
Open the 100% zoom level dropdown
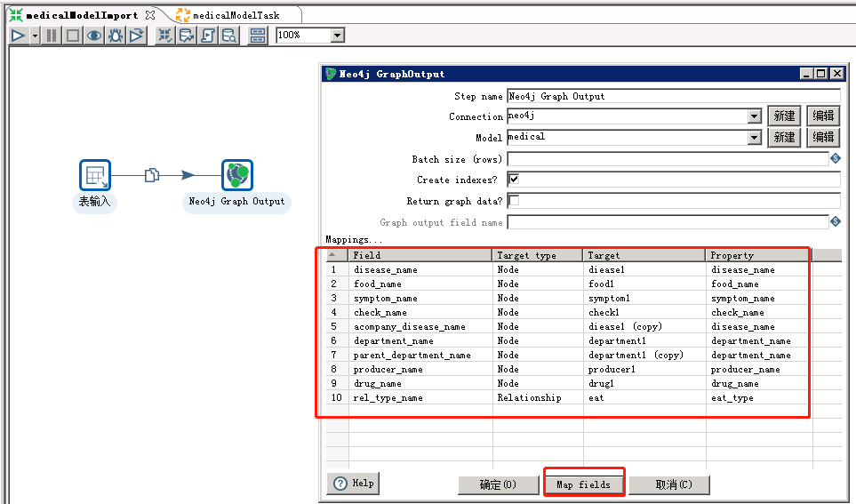(x=338, y=36)
